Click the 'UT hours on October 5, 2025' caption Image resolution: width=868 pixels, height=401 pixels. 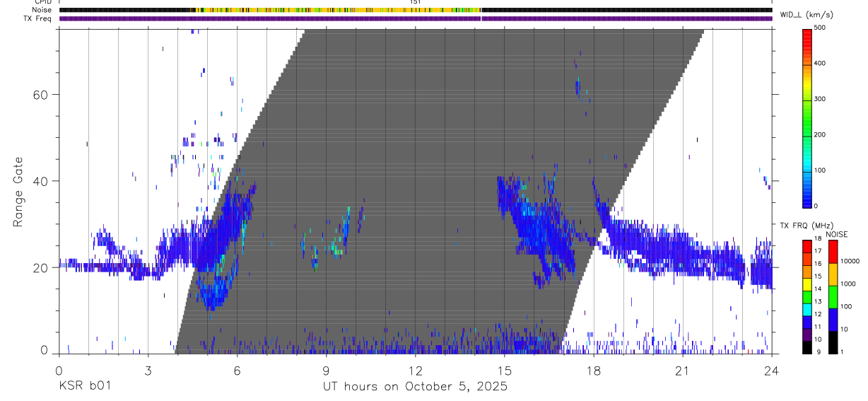pyautogui.click(x=415, y=387)
